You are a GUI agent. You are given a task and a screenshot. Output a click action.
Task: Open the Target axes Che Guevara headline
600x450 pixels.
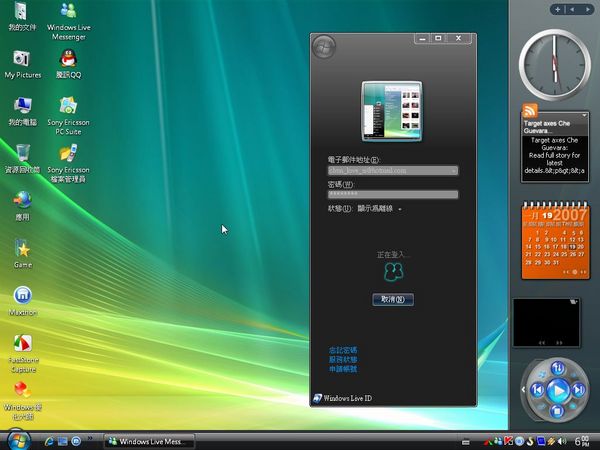tap(546, 127)
